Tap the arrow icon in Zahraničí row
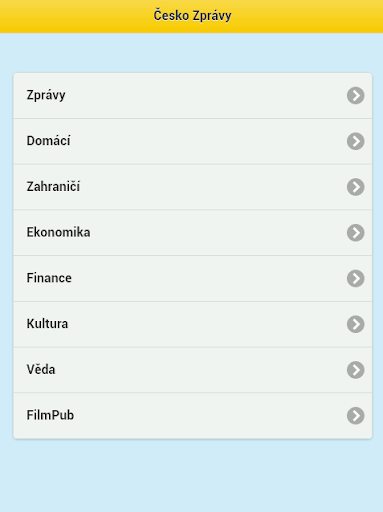This screenshot has width=383, height=512. (x=355, y=187)
